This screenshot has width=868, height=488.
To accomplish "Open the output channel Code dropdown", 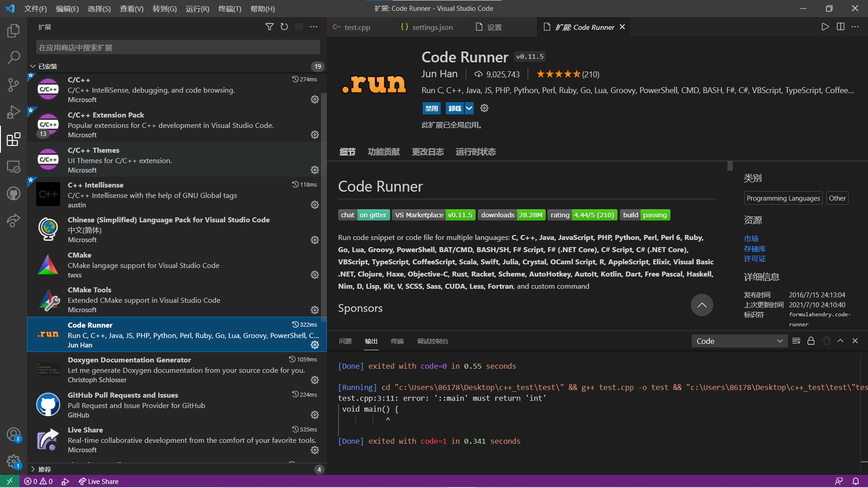I will (740, 341).
